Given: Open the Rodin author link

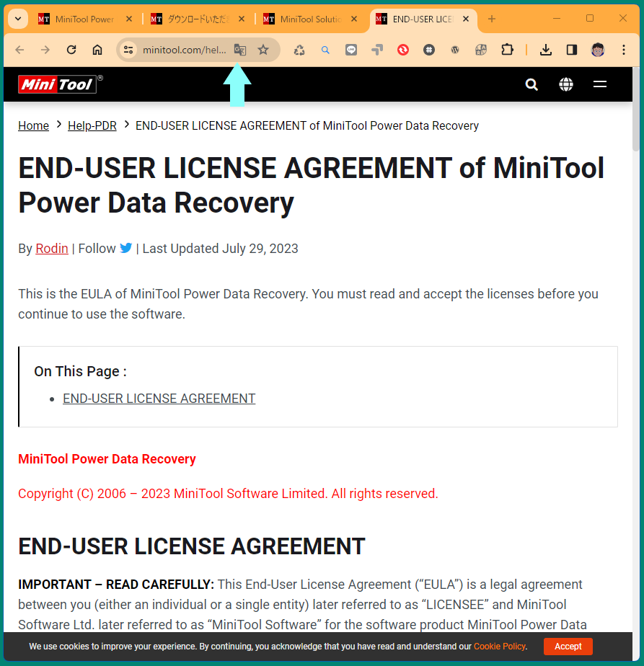Looking at the screenshot, I should pos(51,248).
